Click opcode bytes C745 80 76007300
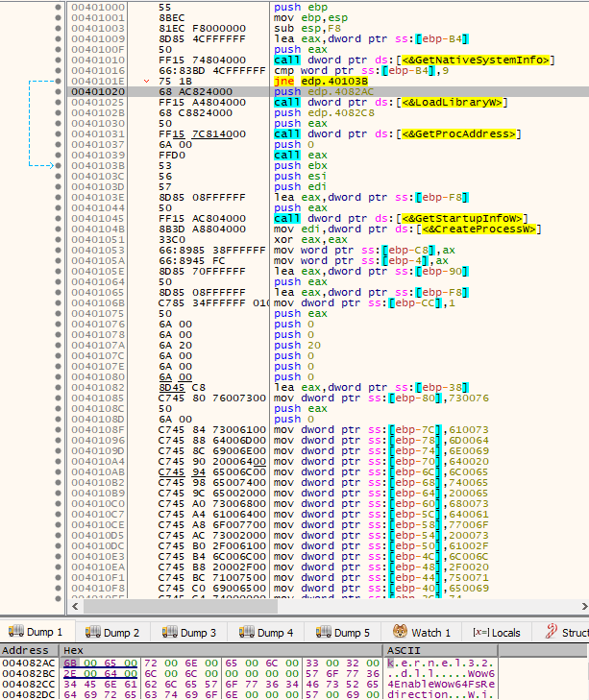 pos(212,398)
